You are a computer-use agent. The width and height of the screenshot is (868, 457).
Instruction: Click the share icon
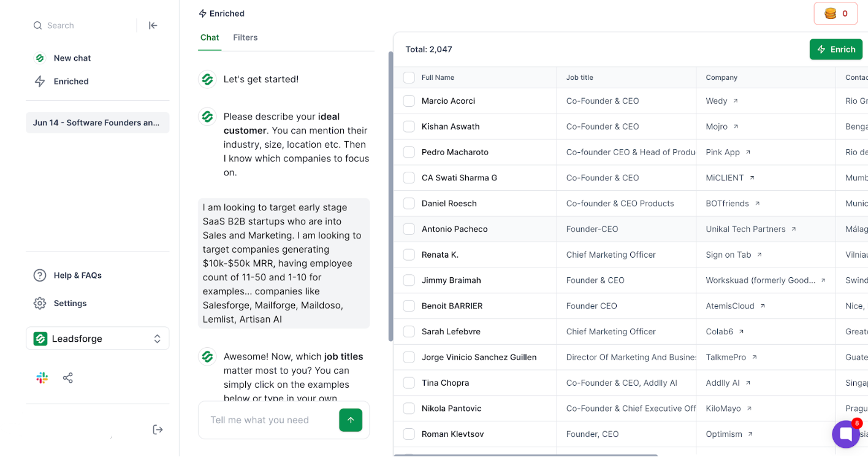coord(68,378)
